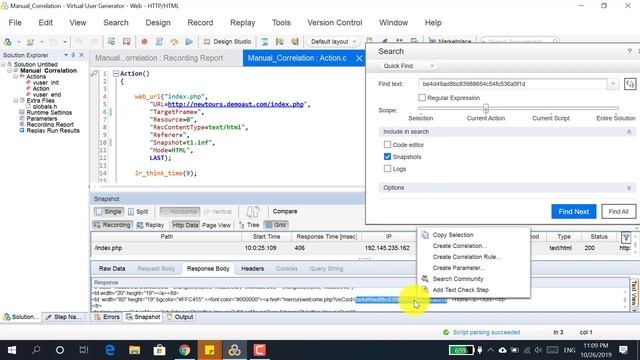Collapse the Extra Files tree node
Viewport: 640px width, 360px height.
16,100
